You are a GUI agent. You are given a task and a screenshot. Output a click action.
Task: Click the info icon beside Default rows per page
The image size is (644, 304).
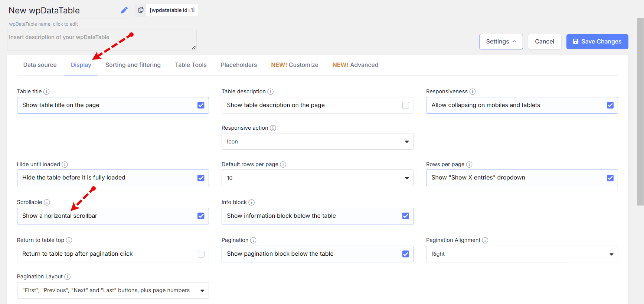[283, 164]
